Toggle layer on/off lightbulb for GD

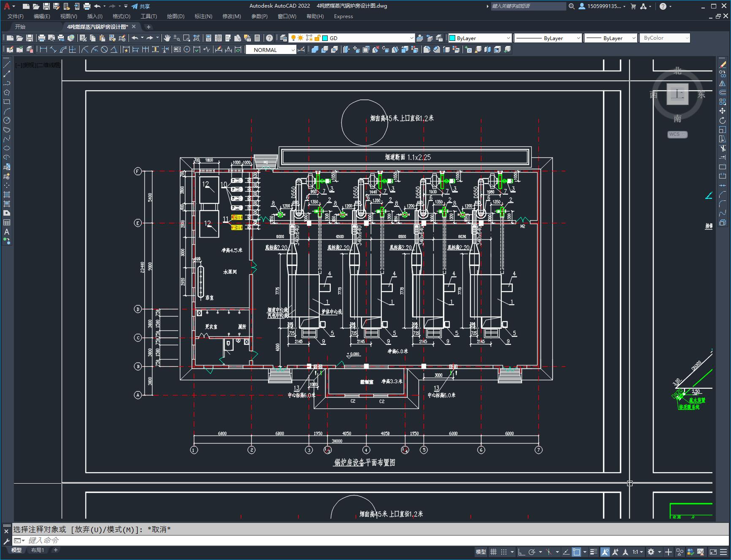coord(293,38)
